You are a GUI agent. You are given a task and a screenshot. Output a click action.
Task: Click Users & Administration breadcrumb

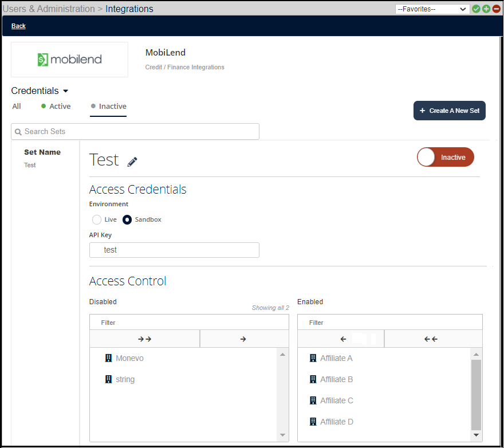tap(49, 9)
